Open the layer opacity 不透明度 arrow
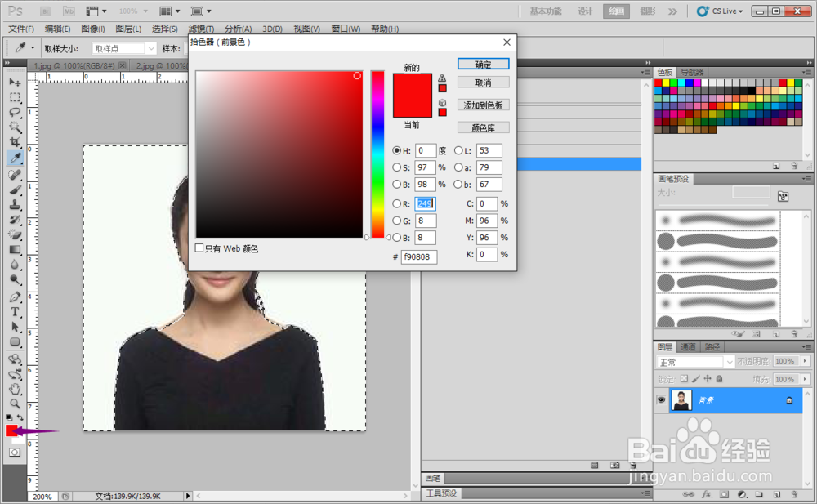Viewport: 817px width, 504px height. tap(805, 361)
